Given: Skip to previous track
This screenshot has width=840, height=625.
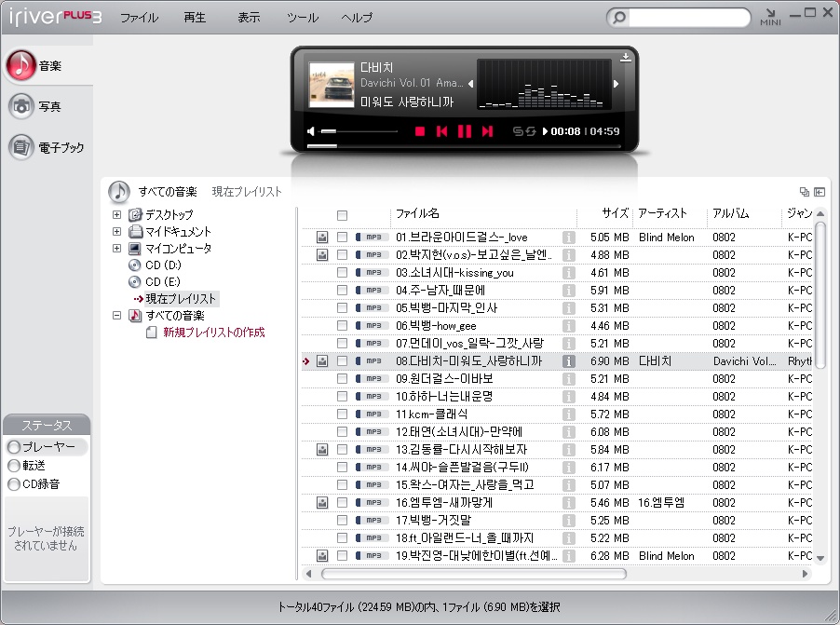Looking at the screenshot, I should coord(442,131).
